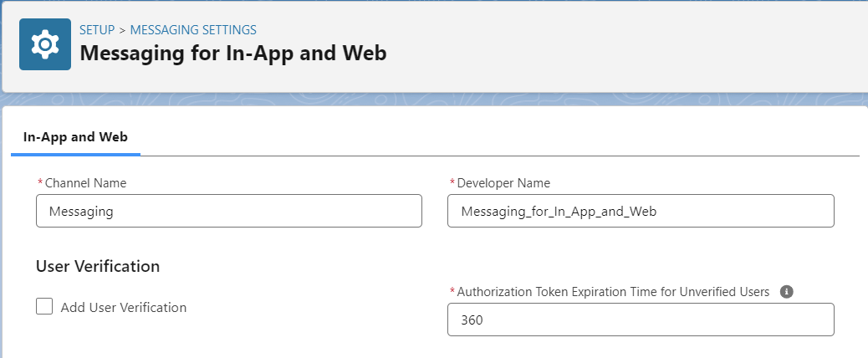This screenshot has height=358, width=868.
Task: Click the info icon beside Authorization Token Expiration
Action: (x=787, y=292)
